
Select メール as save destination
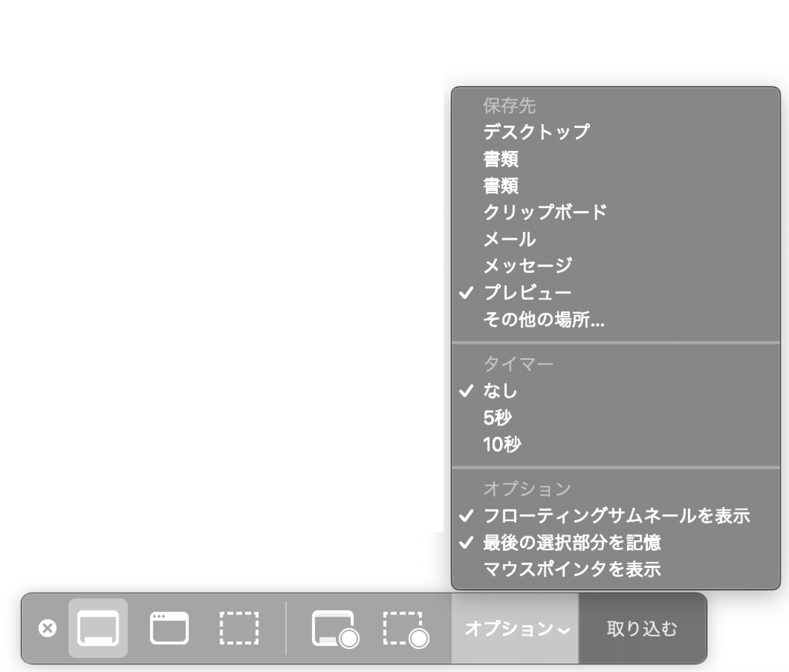509,240
